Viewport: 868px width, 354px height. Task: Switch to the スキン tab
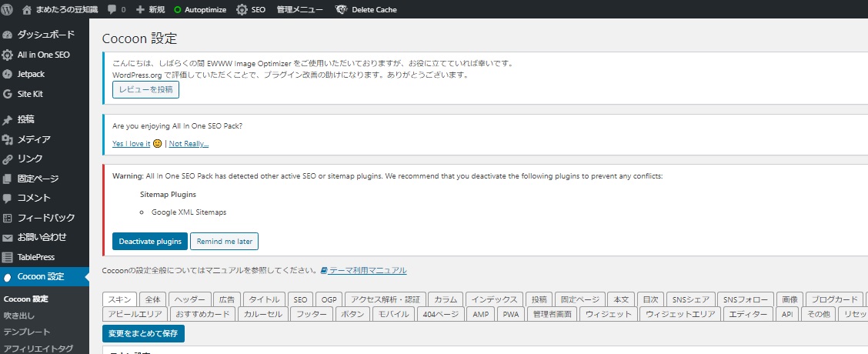coord(119,299)
